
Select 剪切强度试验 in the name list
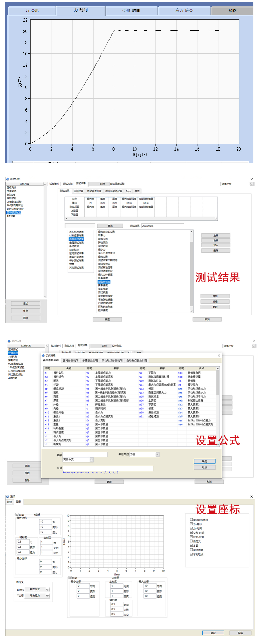[14, 212]
